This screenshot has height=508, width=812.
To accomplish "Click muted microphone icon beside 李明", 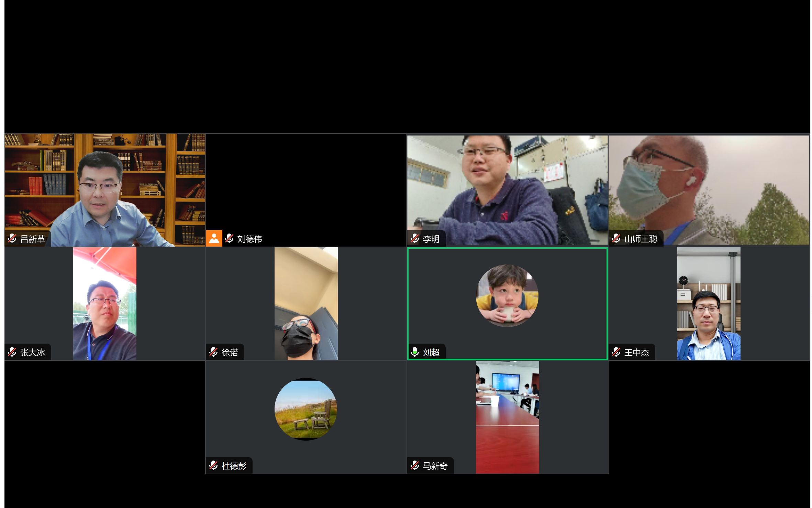I will tap(415, 238).
